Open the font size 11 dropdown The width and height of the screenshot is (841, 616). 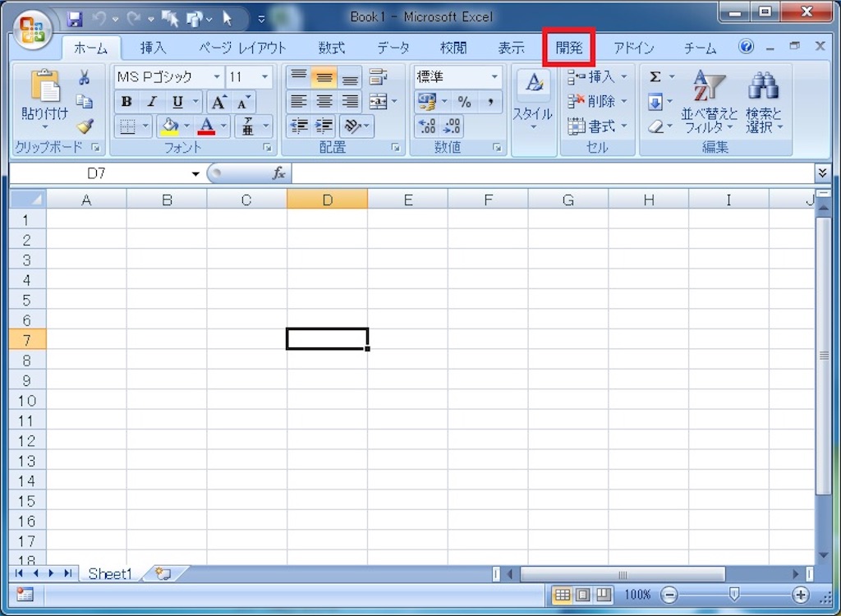click(264, 76)
